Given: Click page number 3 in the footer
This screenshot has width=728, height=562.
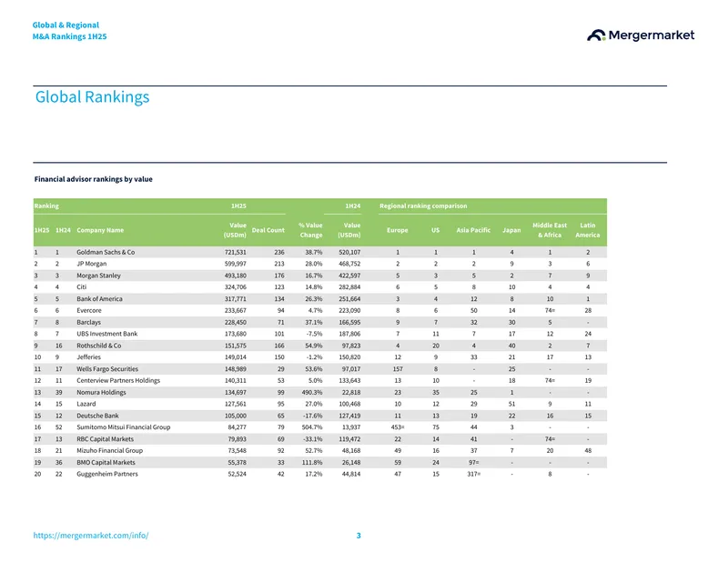Looking at the screenshot, I should click(x=359, y=536).
